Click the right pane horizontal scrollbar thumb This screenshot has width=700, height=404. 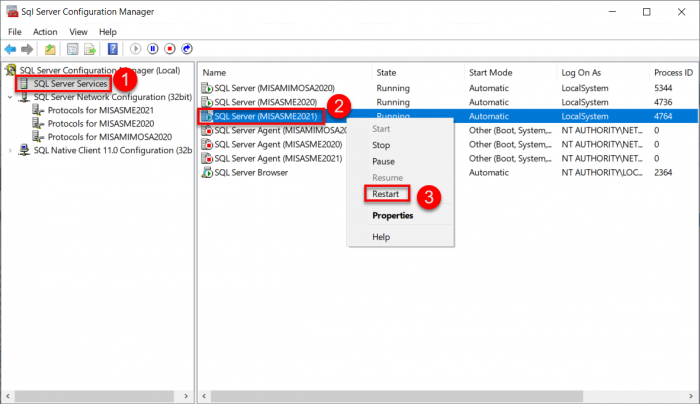click(397, 396)
